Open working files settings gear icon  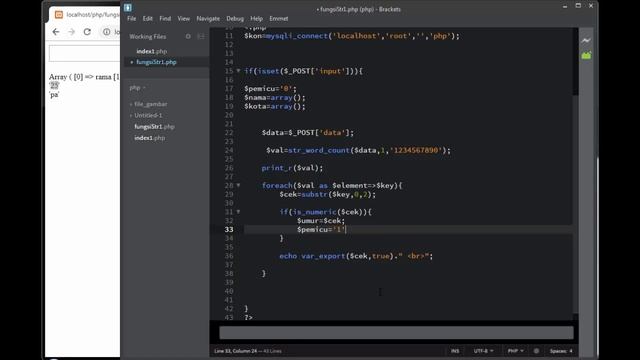(188, 36)
